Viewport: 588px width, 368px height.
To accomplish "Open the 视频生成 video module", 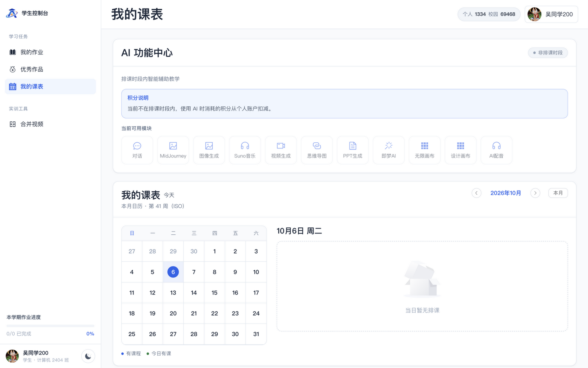I will click(281, 150).
